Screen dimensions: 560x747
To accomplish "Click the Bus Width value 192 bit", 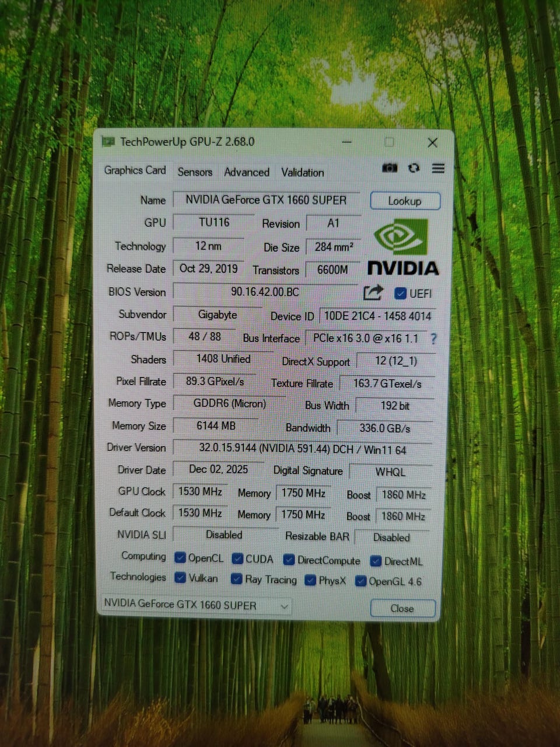I will coord(395,406).
